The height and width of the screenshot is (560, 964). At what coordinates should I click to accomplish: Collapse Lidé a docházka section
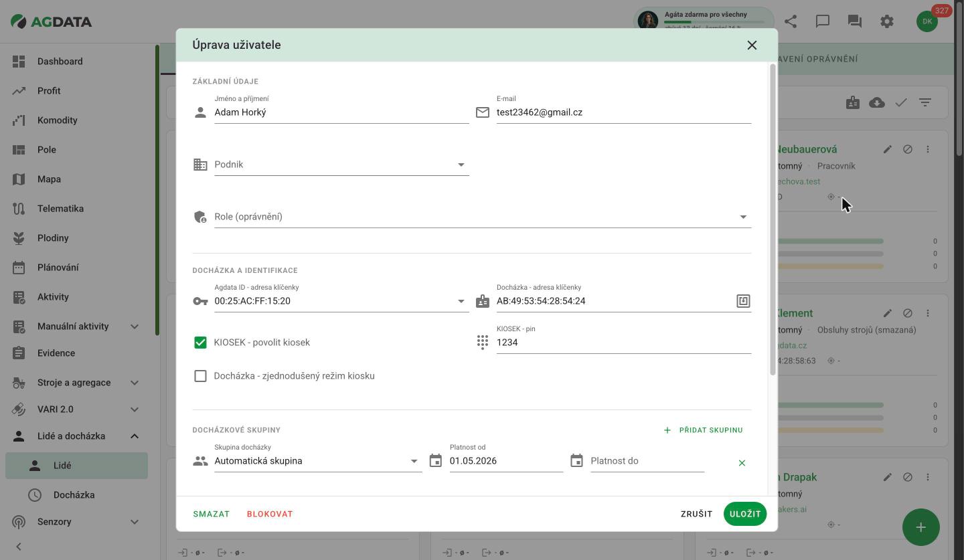coord(135,436)
